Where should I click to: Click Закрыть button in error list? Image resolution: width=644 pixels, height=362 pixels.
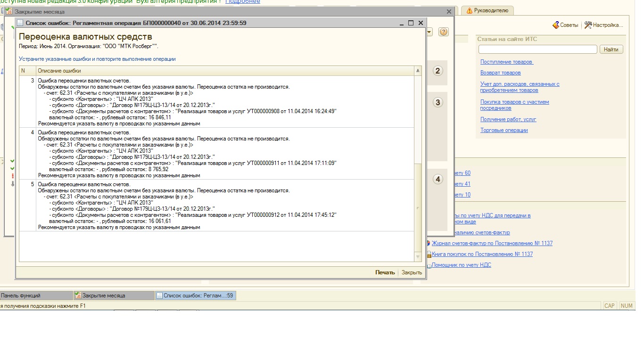(412, 272)
